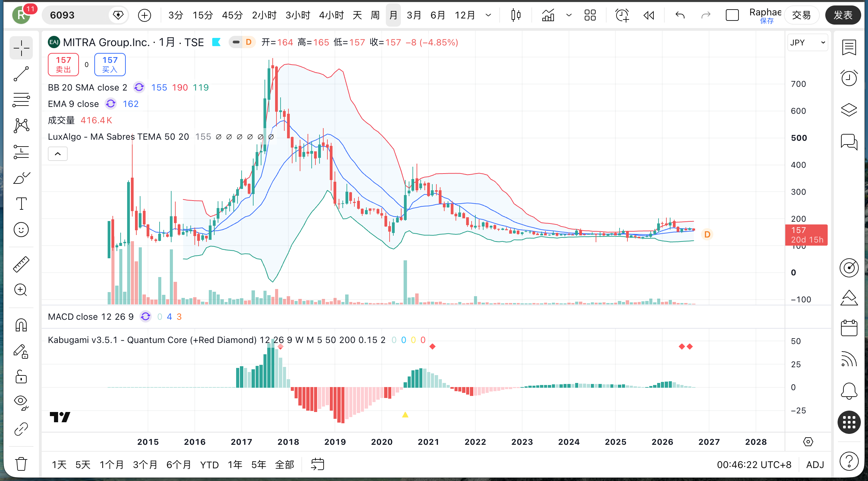868x481 pixels.
Task: Click the 交易 trade button
Action: [801, 15]
